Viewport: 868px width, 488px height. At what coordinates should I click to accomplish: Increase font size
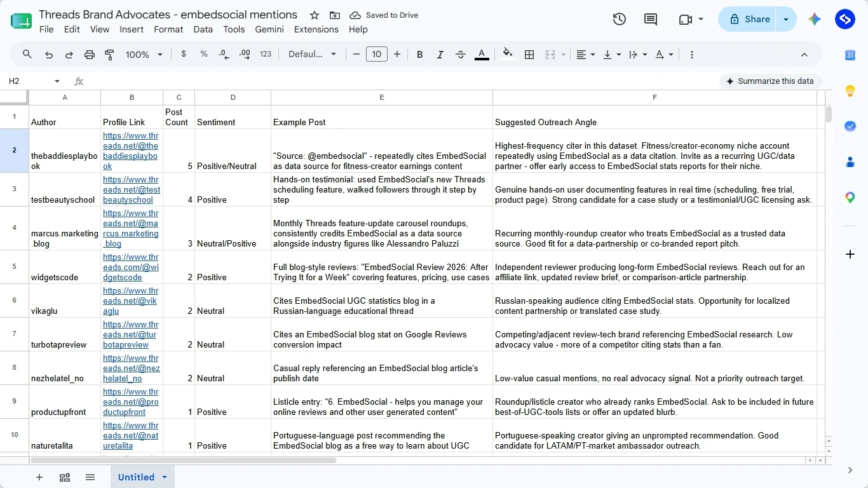tap(397, 55)
